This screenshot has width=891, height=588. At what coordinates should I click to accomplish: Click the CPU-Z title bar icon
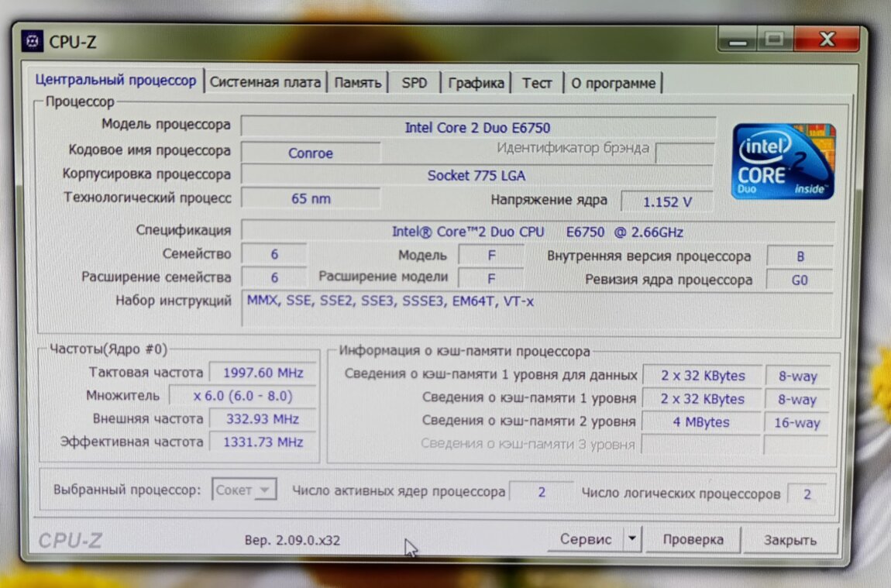pyautogui.click(x=33, y=41)
